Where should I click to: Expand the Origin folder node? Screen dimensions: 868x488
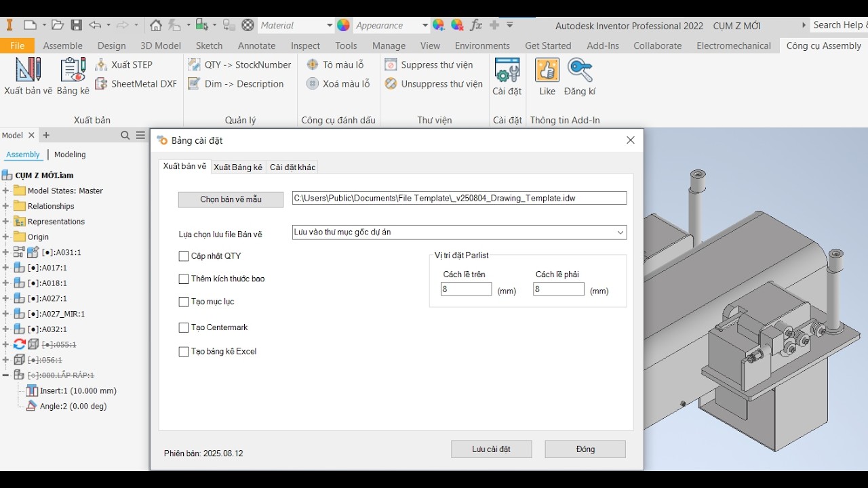pos(5,237)
